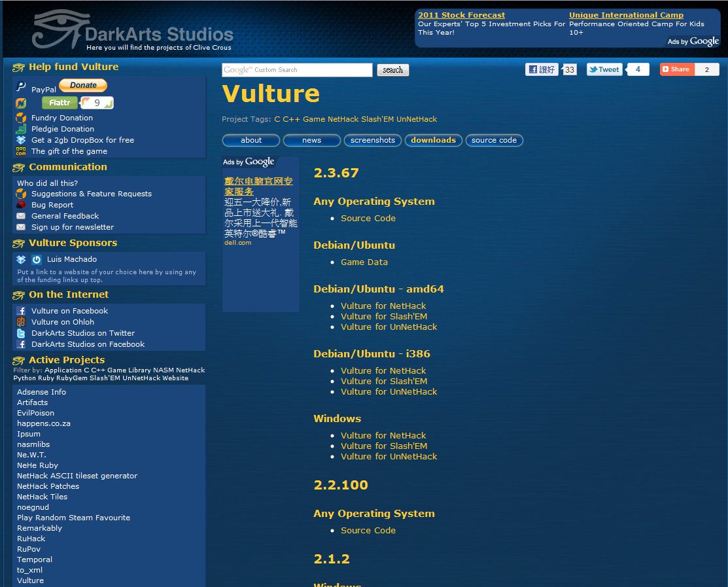This screenshot has width=728, height=587.
Task: Open the EvilPoison project
Action: pyautogui.click(x=35, y=413)
